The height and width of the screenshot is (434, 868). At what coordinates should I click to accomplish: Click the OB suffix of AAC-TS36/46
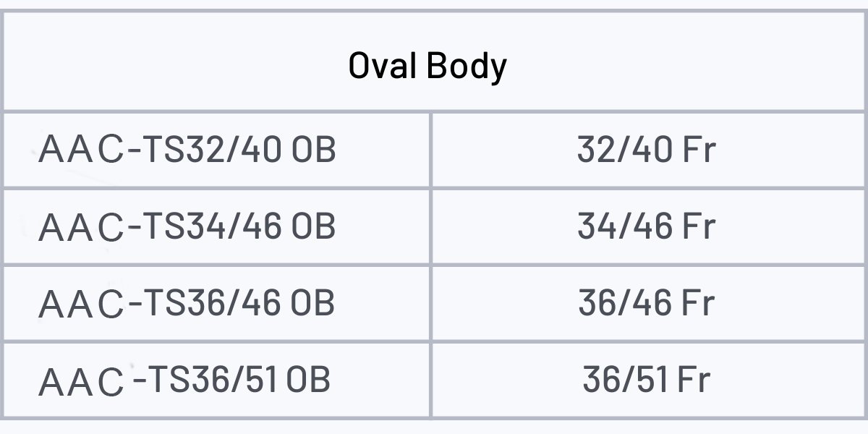pos(313,302)
